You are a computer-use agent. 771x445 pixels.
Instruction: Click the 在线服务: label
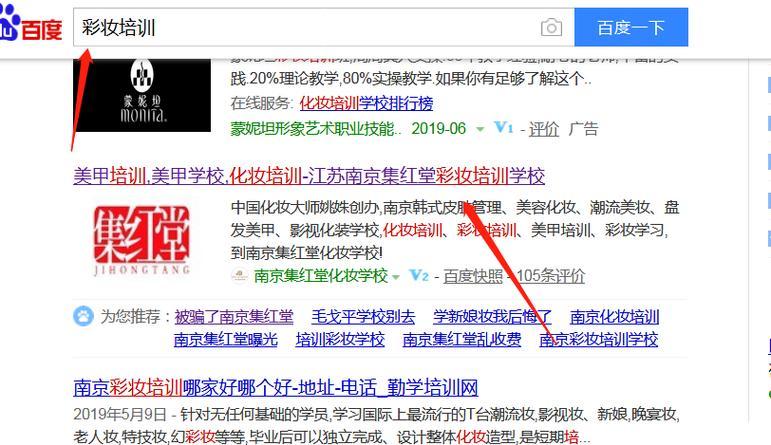tap(263, 103)
